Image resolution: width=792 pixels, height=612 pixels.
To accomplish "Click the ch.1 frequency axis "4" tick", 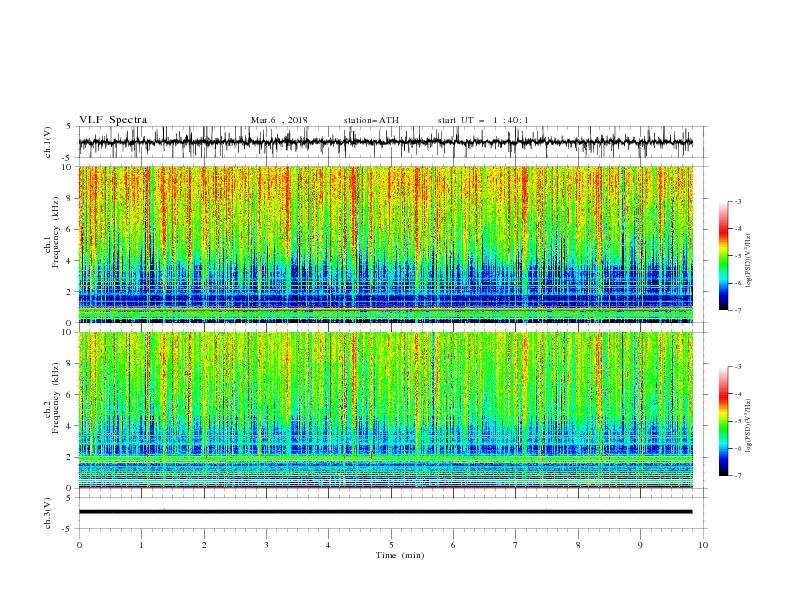I will pos(70,261).
